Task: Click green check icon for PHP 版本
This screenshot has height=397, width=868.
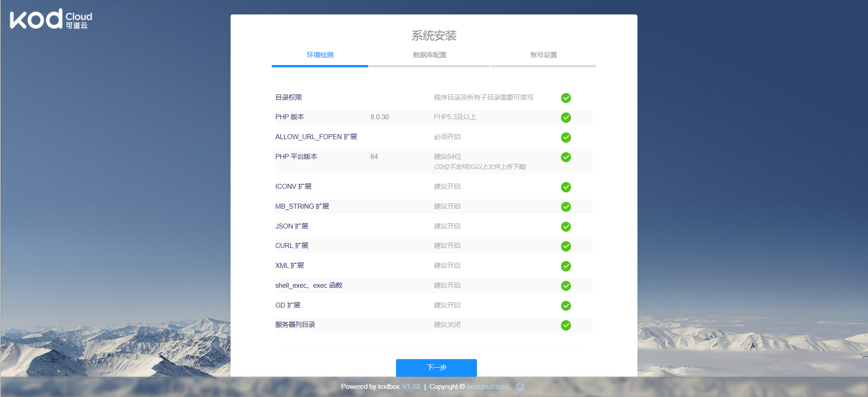Action: coord(566,117)
